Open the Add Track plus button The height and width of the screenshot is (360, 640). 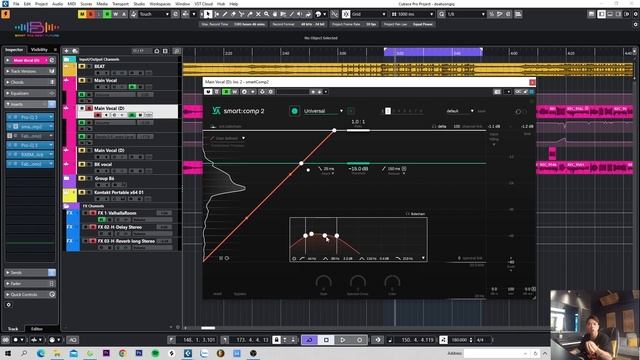tap(66, 51)
